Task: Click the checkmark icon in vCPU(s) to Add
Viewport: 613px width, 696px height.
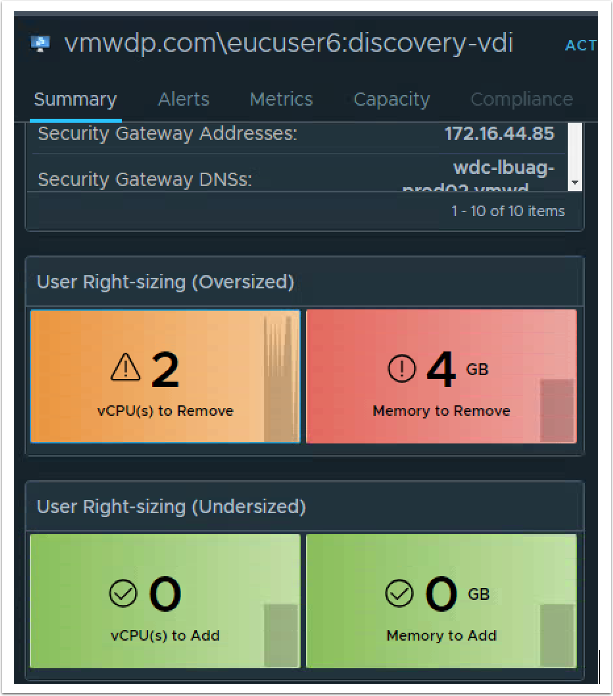Action: [123, 594]
